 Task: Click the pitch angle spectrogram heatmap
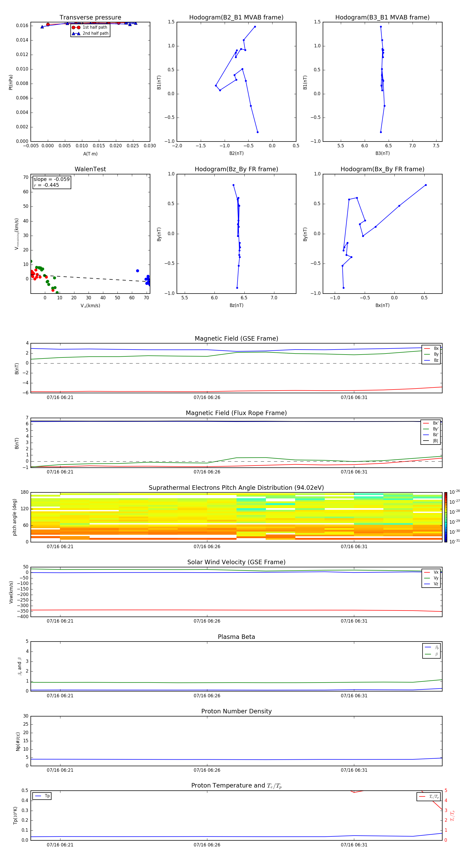tap(236, 517)
